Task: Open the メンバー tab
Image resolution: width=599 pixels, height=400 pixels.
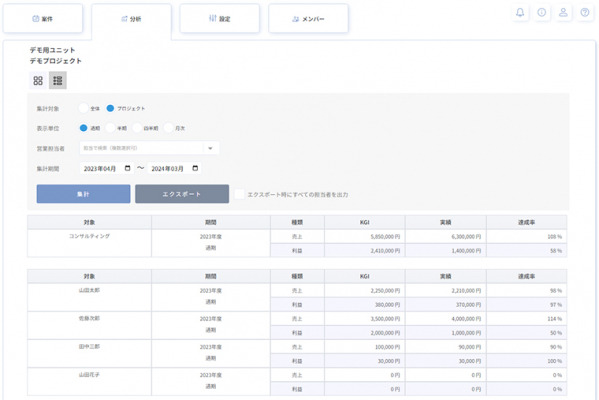Action: [308, 18]
